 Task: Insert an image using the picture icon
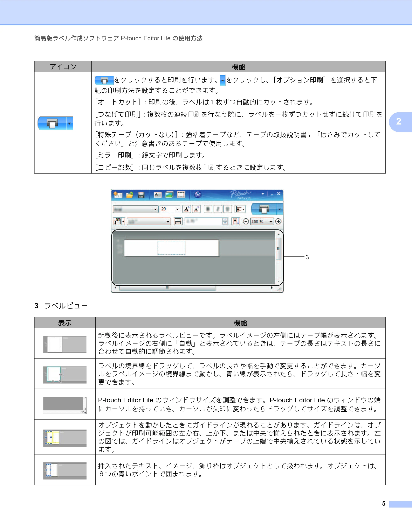tap(169, 195)
